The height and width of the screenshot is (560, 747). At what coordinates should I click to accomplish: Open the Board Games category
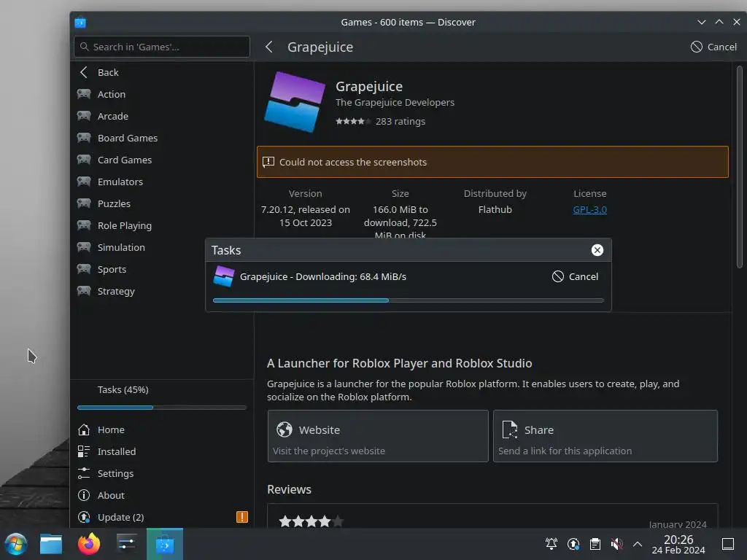[x=162, y=138]
